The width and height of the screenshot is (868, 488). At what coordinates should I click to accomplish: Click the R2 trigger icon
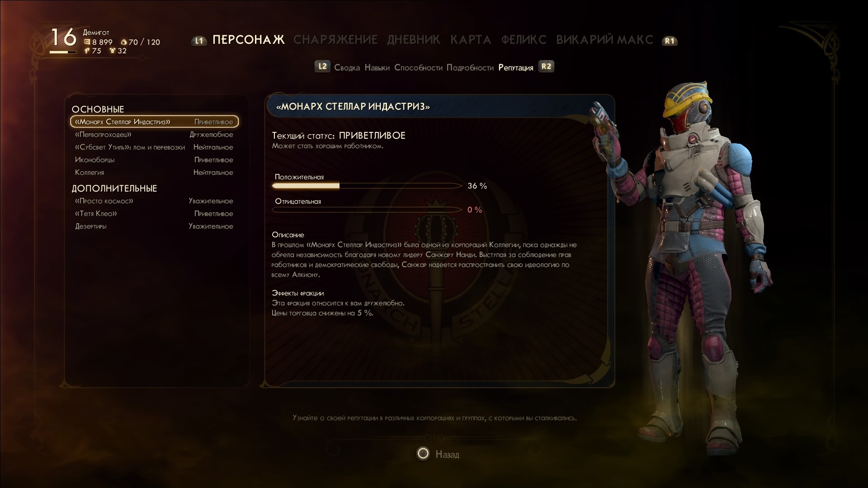(546, 66)
